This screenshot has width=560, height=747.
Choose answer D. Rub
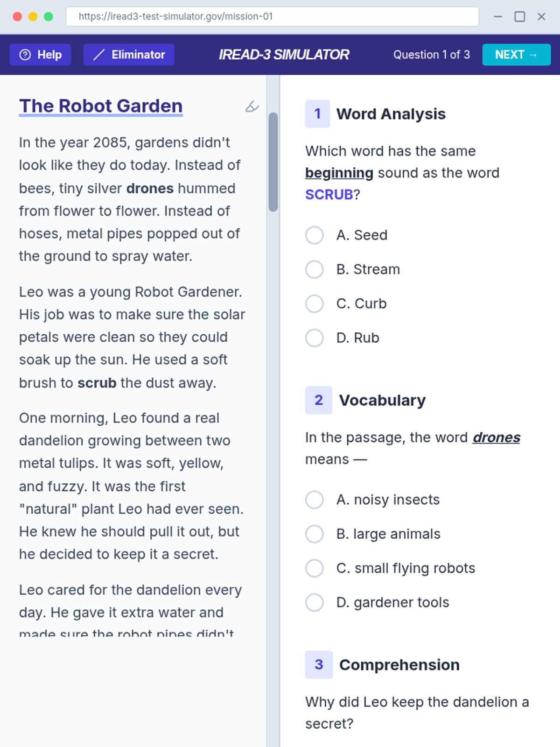pos(315,338)
